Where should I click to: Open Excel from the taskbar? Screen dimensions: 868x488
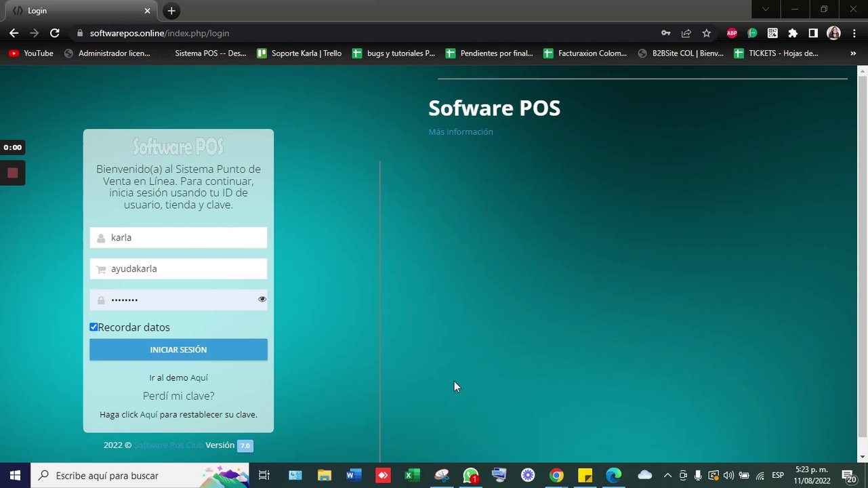pos(412,475)
